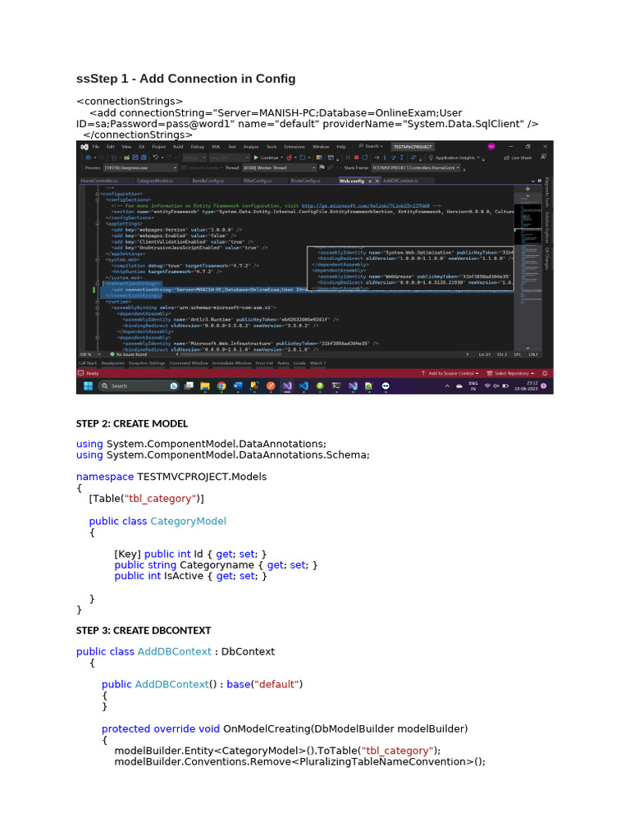Screen dimensions: 630x840
Task: Click the horizontal scrollbar under the code editor
Action: click(322, 354)
